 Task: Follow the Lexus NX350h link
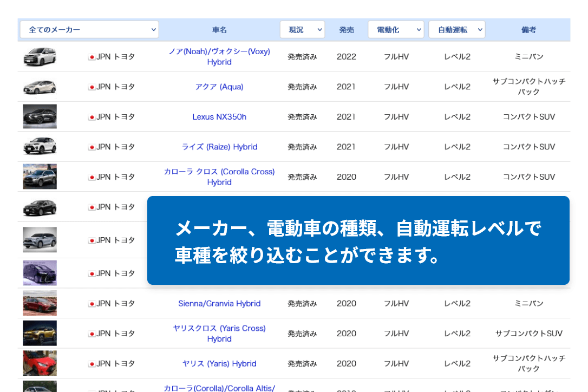[219, 116]
